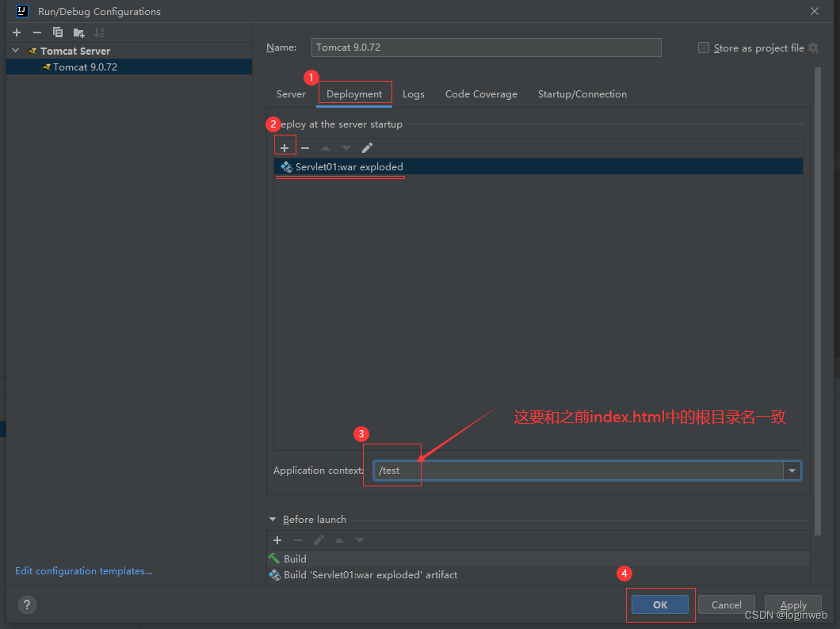Collapse the Before launch section
Viewport: 840px width, 629px height.
pyautogui.click(x=273, y=519)
